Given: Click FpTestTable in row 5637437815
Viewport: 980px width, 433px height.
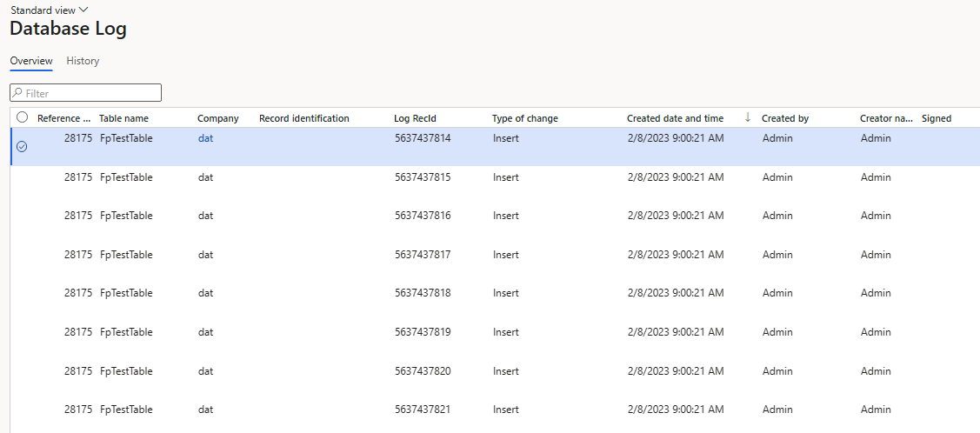Looking at the screenshot, I should click(126, 177).
